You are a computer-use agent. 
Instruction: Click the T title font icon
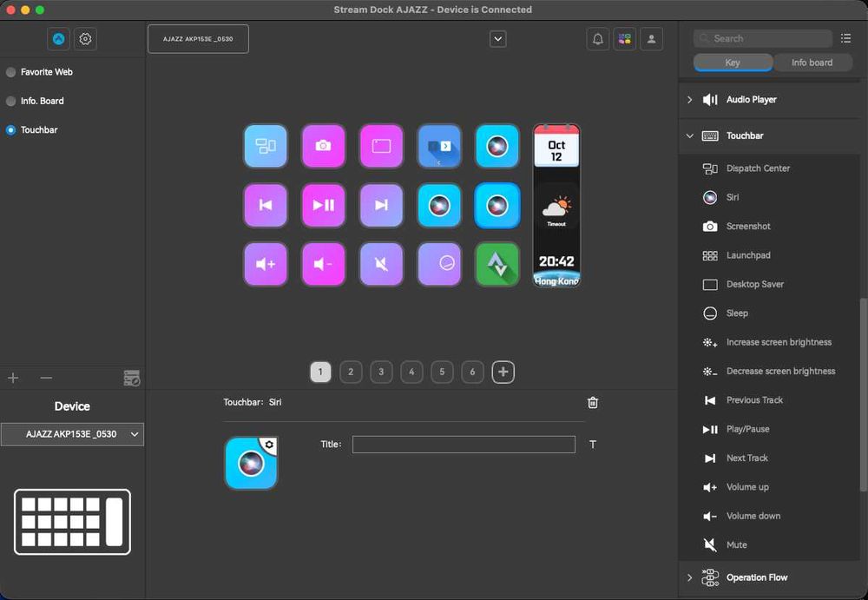pyautogui.click(x=593, y=445)
